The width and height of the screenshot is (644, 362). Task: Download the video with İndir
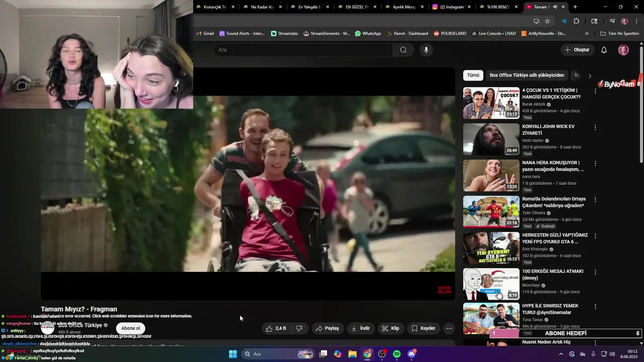click(x=361, y=328)
